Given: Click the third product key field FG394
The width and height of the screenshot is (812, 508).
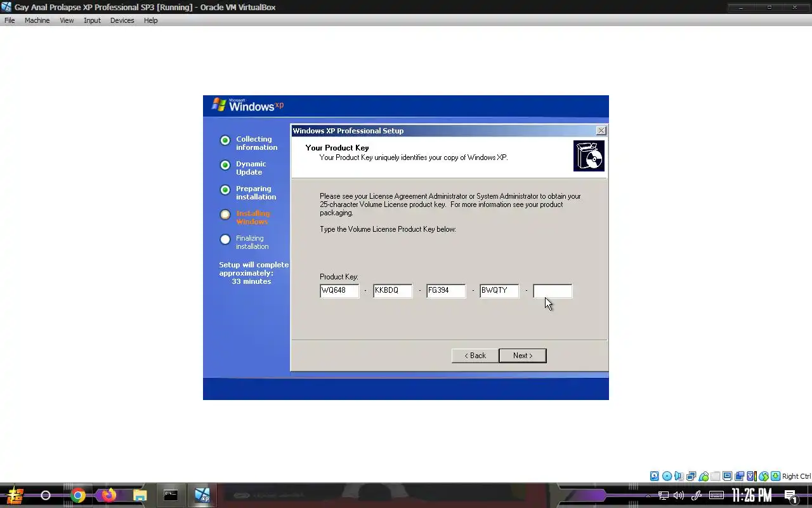Looking at the screenshot, I should pos(446,291).
